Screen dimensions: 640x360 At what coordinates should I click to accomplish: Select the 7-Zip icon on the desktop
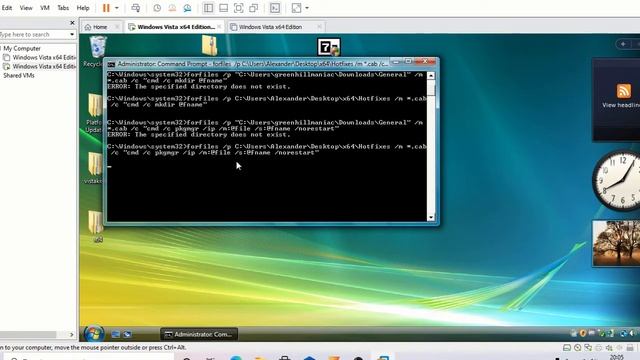329,47
